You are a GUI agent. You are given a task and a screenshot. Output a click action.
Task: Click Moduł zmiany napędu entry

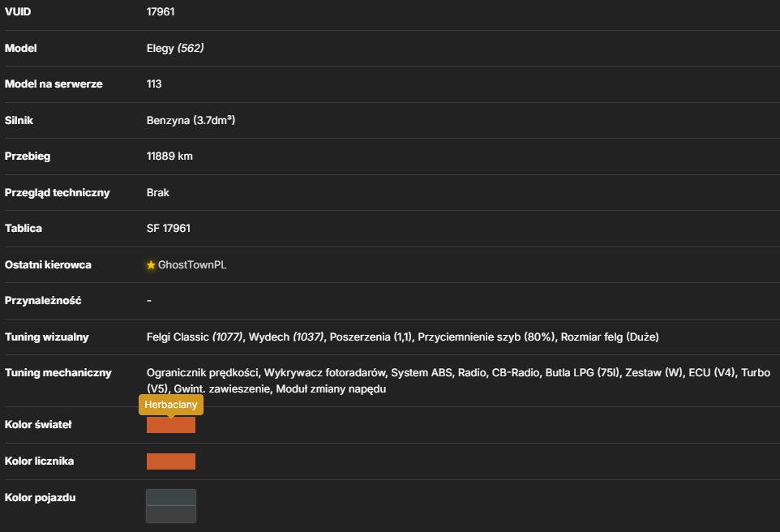331,389
